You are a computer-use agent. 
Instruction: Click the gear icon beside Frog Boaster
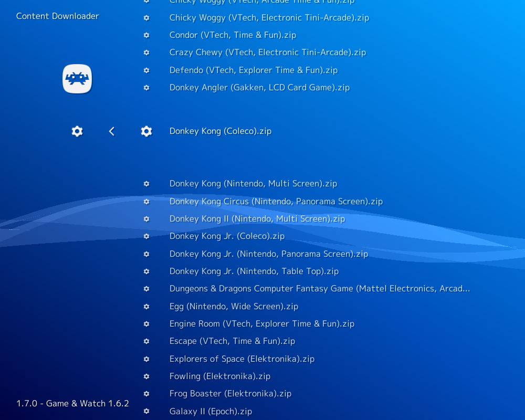pyautogui.click(x=146, y=394)
